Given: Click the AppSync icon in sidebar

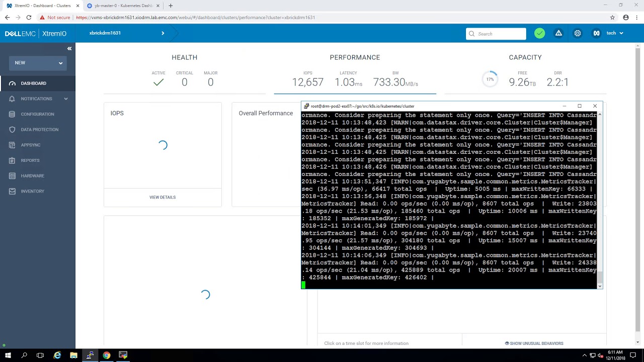Looking at the screenshot, I should pos(12,145).
